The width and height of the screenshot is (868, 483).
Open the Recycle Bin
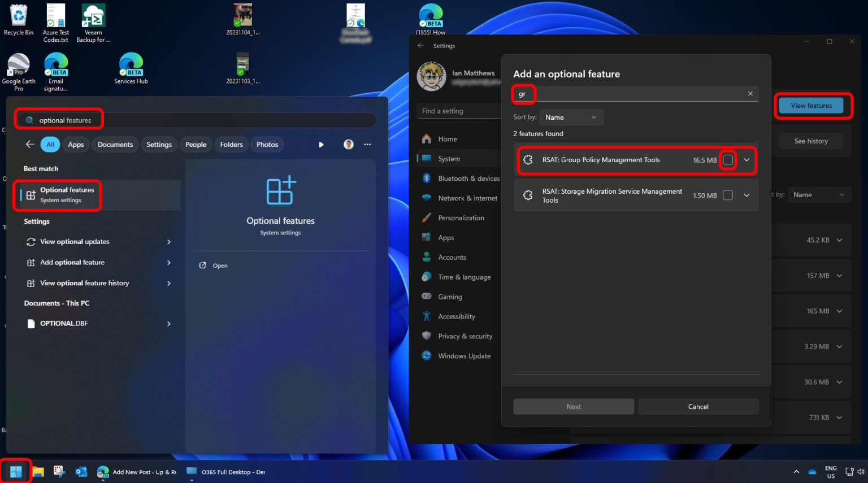point(19,14)
